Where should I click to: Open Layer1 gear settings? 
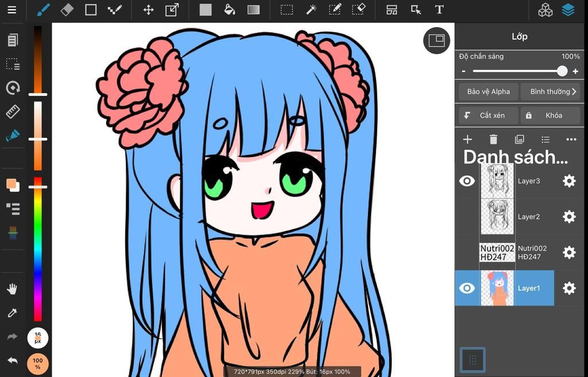569,288
